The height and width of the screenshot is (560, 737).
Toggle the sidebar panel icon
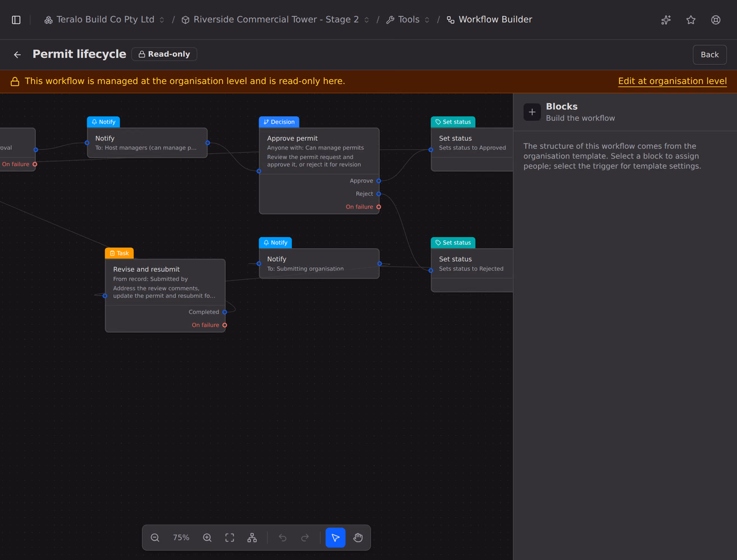(16, 20)
